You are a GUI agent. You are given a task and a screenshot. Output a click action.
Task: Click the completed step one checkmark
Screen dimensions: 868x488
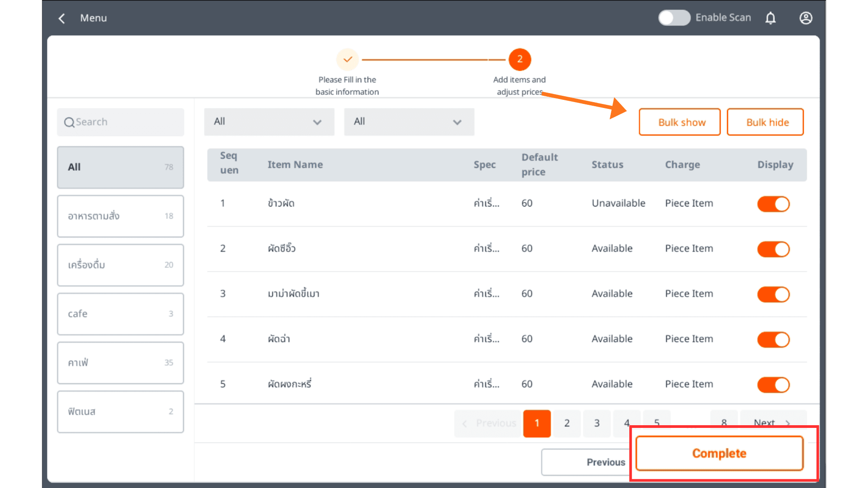click(347, 59)
